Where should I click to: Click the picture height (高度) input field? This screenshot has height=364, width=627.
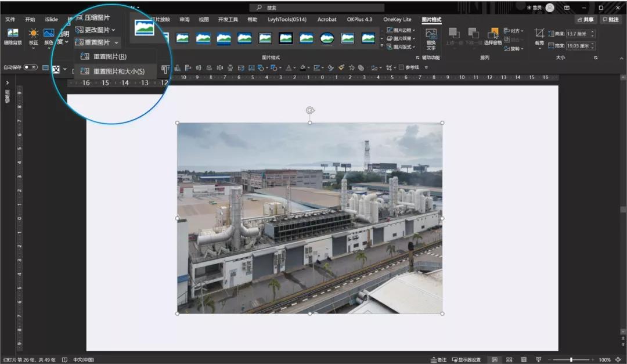[578, 34]
